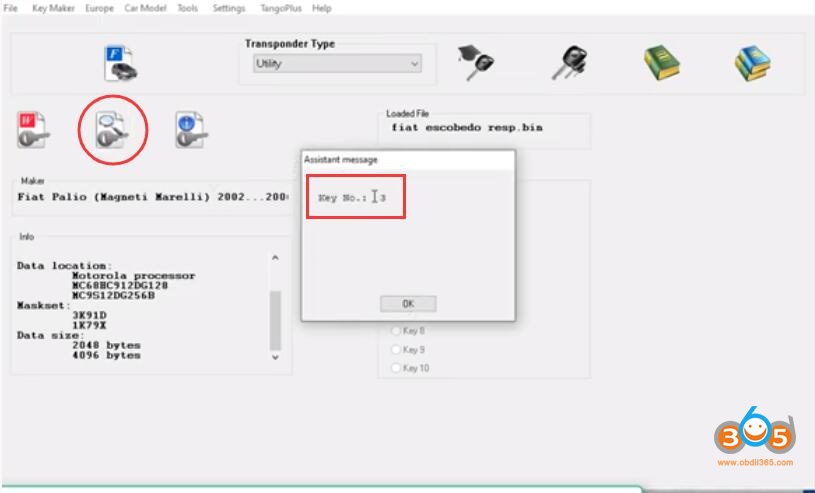Select the Key 10 radio button
This screenshot has width=815, height=493.
click(396, 368)
